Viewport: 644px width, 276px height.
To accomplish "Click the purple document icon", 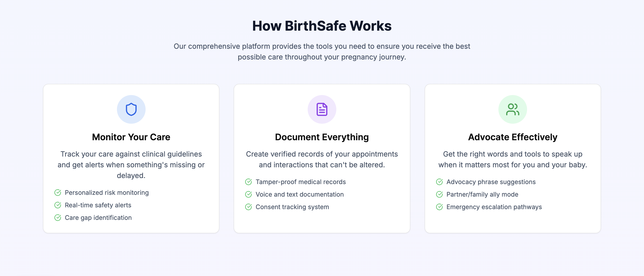I will (322, 109).
